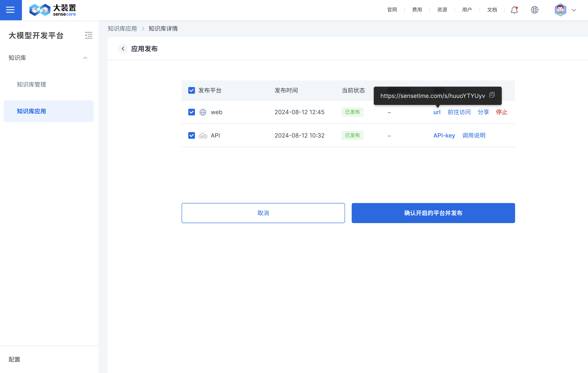The width and height of the screenshot is (588, 373).
Task: Click the SenseCore 大装置 logo
Action: coord(52,10)
